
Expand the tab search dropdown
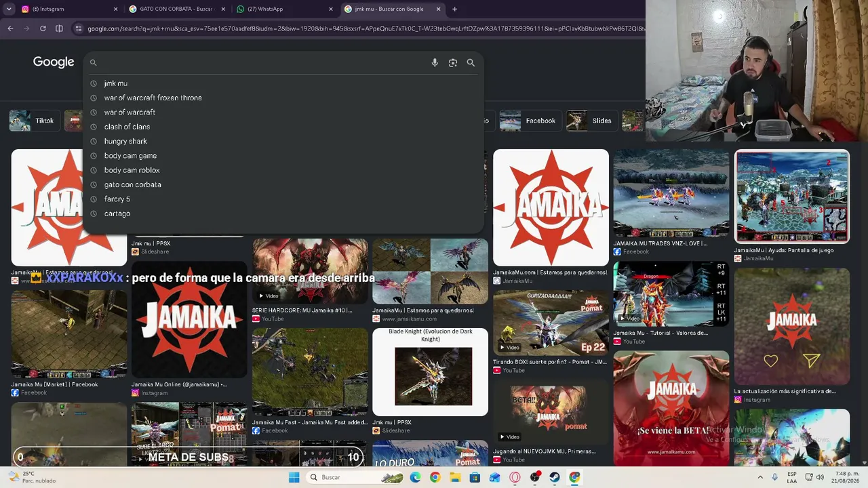point(9,9)
